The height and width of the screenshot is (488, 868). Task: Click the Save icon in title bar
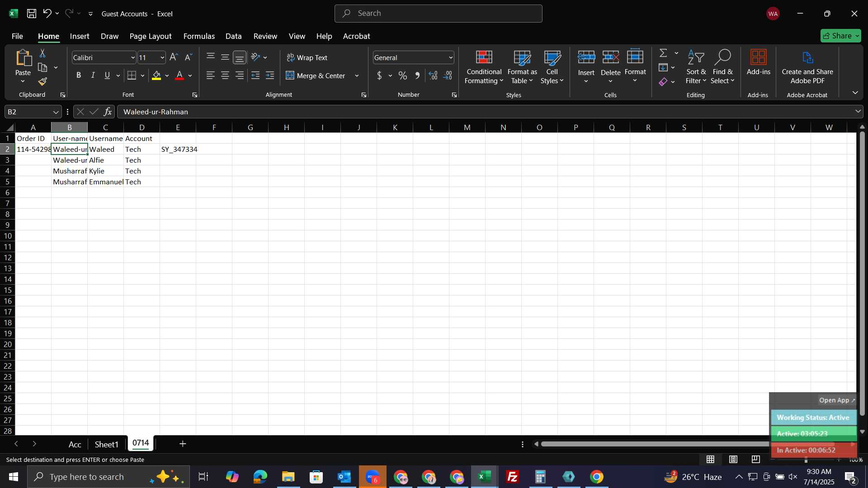pyautogui.click(x=31, y=14)
